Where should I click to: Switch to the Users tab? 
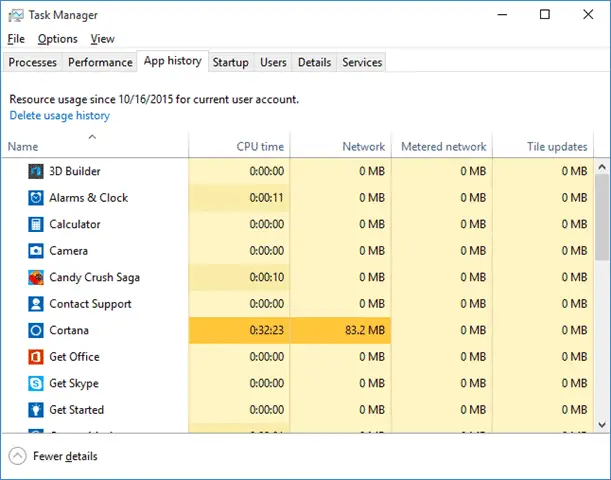(x=273, y=62)
